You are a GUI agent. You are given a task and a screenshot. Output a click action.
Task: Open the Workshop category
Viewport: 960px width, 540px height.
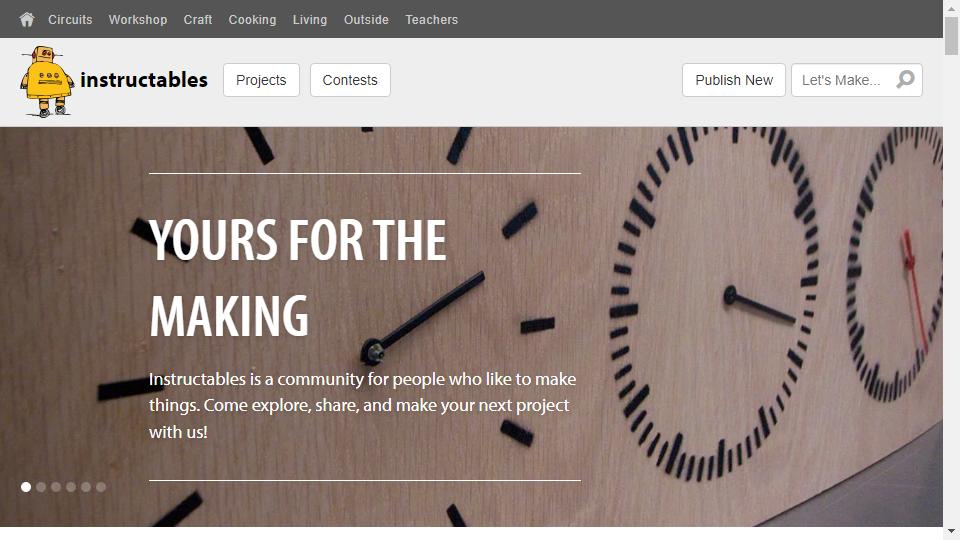pos(138,20)
